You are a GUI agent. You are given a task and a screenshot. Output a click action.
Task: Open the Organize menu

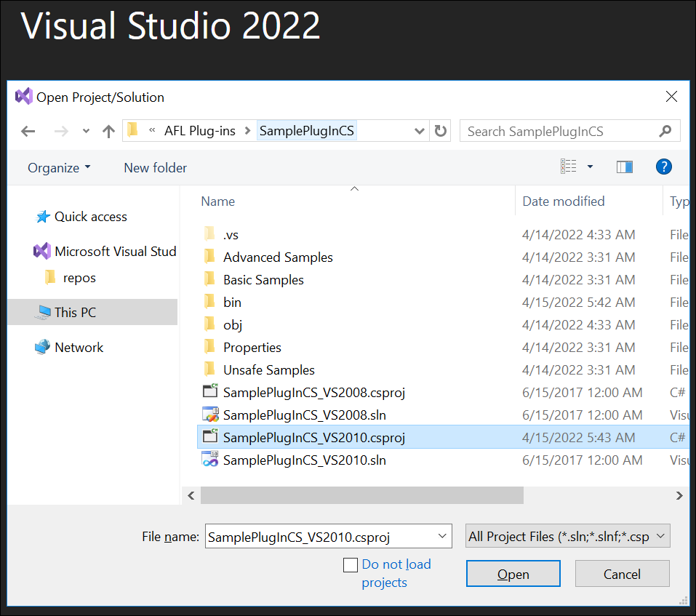(59, 168)
